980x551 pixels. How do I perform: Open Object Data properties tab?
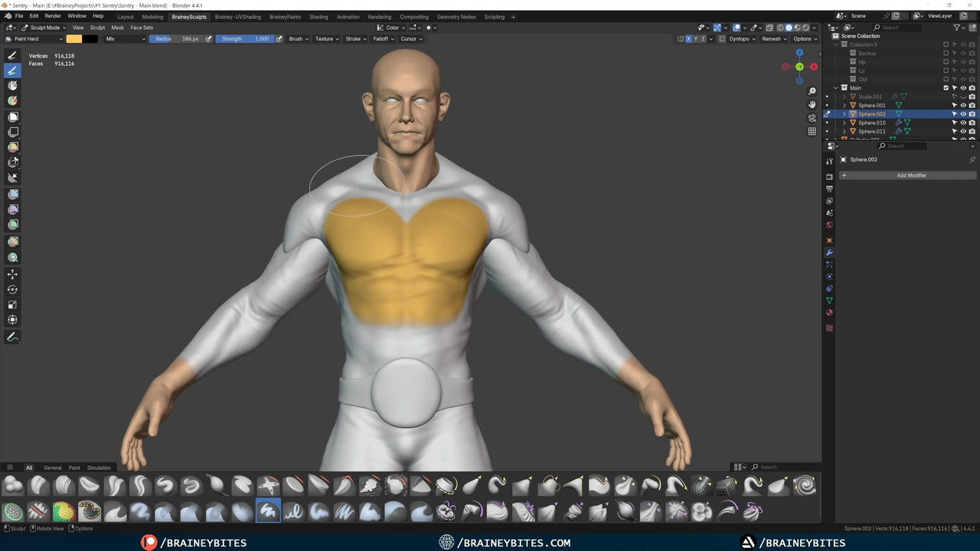click(829, 301)
